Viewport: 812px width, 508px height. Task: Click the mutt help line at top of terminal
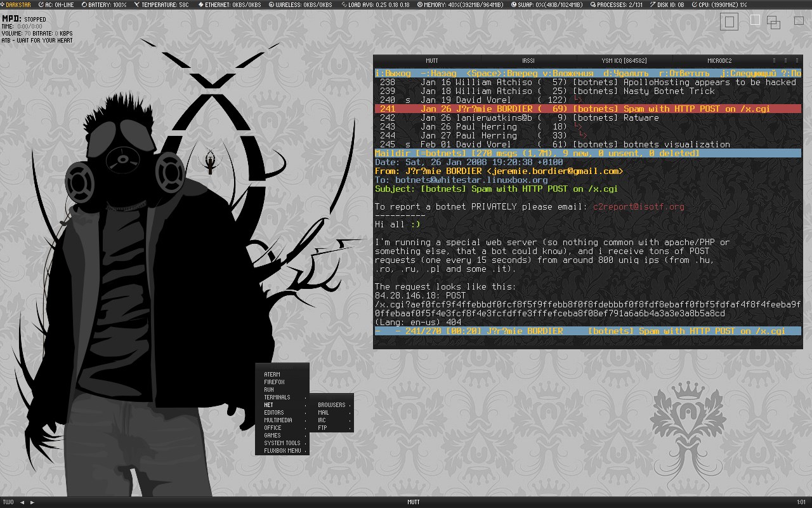588,74
